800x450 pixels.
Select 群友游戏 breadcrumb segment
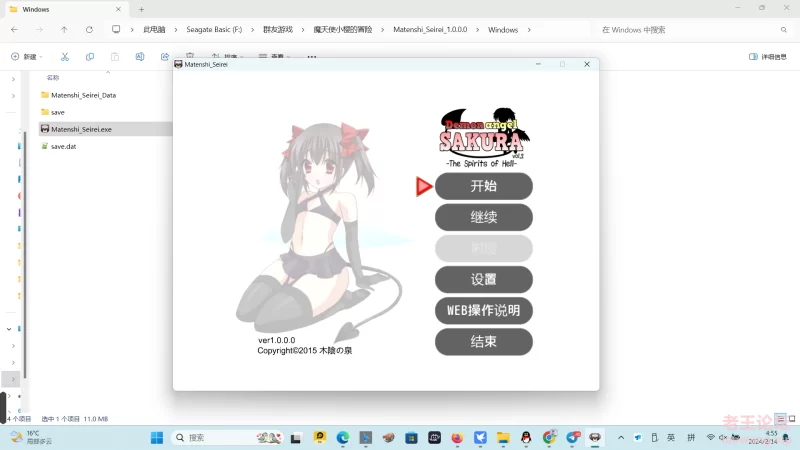(x=278, y=30)
